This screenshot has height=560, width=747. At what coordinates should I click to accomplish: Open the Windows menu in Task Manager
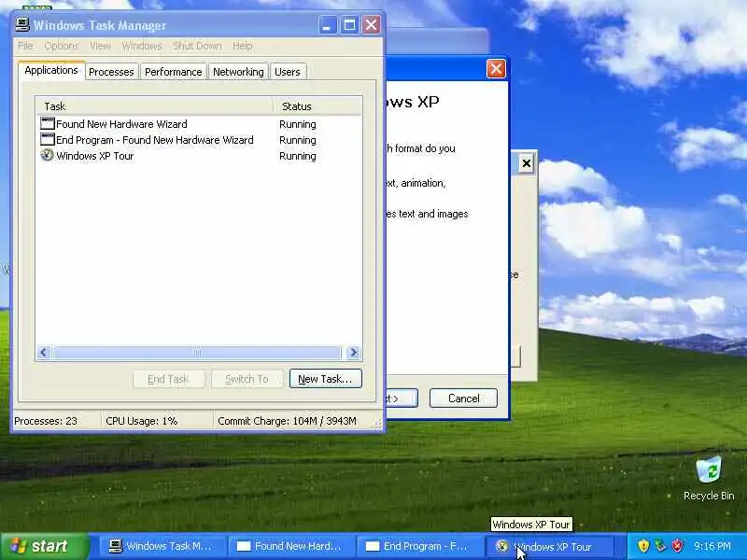pos(142,46)
